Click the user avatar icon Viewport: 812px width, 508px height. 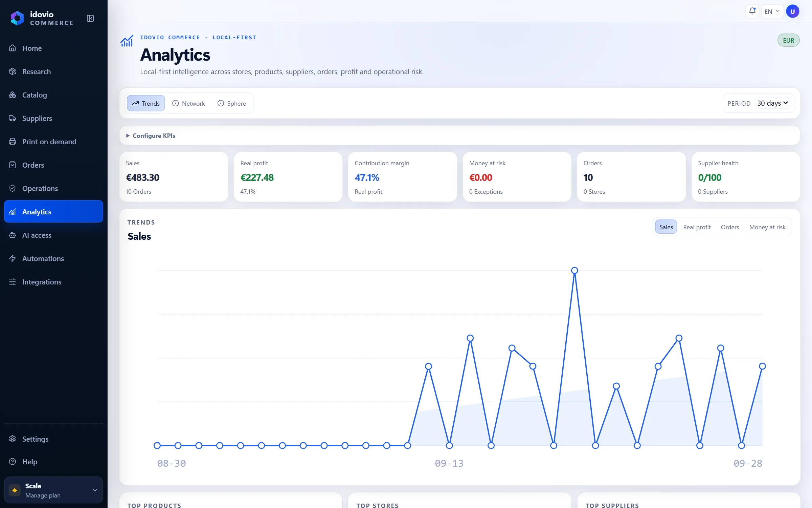[793, 11]
